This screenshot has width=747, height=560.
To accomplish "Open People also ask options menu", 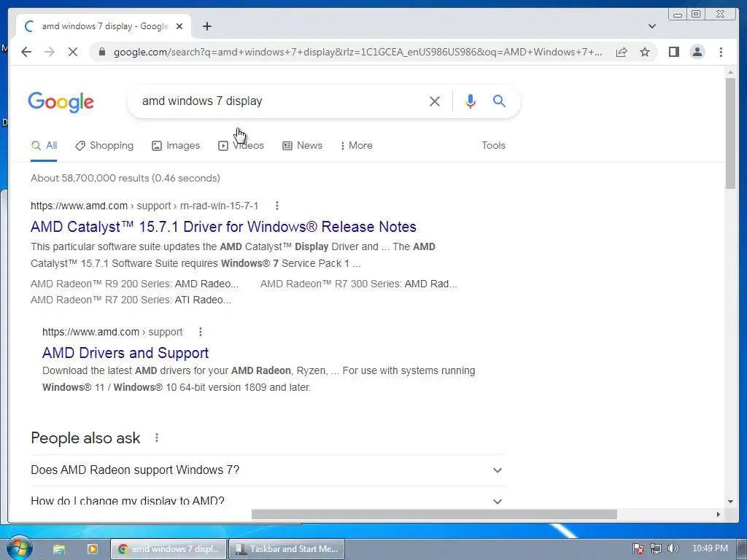I will coord(157,437).
